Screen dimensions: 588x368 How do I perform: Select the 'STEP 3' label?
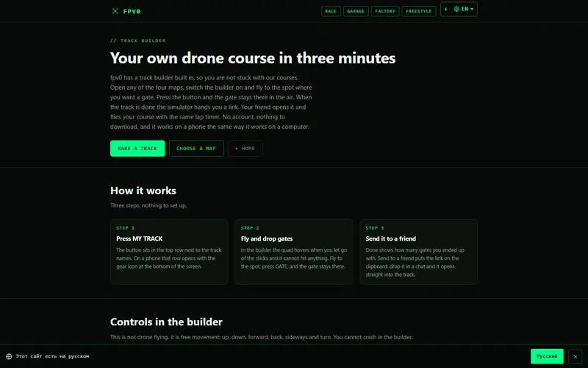375,228
